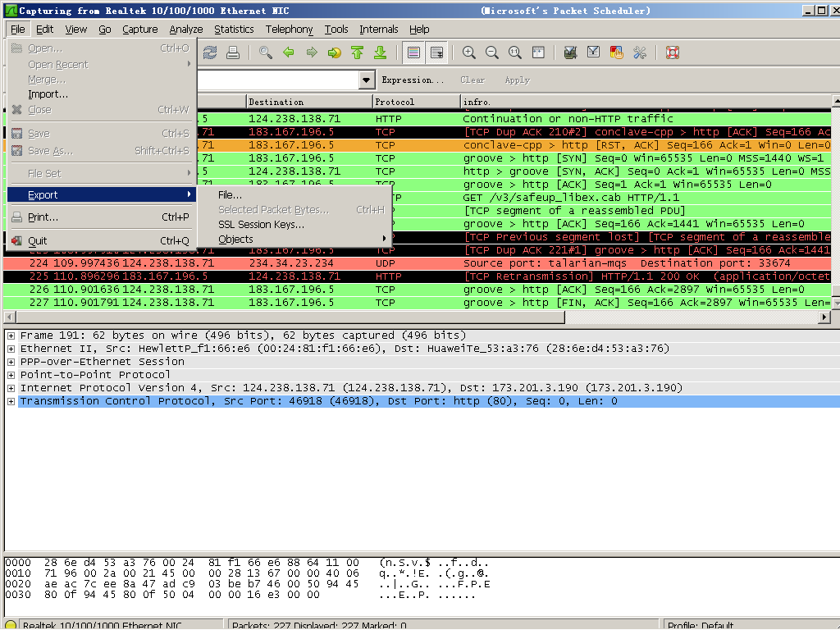The image size is (840, 630).
Task: Select the Continuation or non-HTTP traffic row
Action: pos(514,119)
